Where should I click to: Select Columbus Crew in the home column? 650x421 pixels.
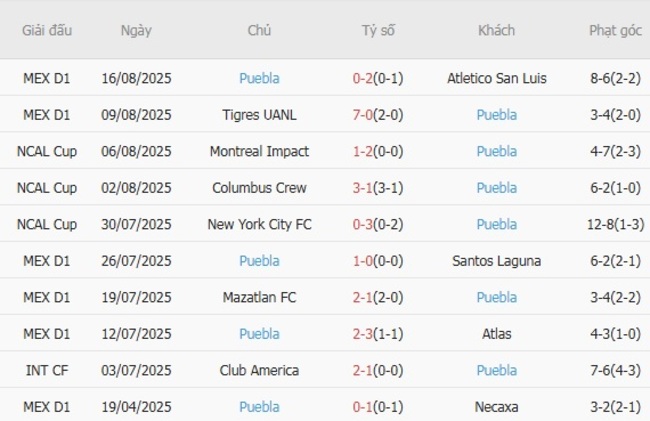pyautogui.click(x=259, y=188)
